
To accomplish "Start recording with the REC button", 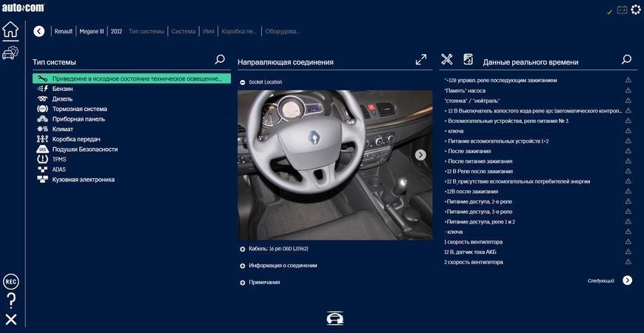I will [x=11, y=282].
